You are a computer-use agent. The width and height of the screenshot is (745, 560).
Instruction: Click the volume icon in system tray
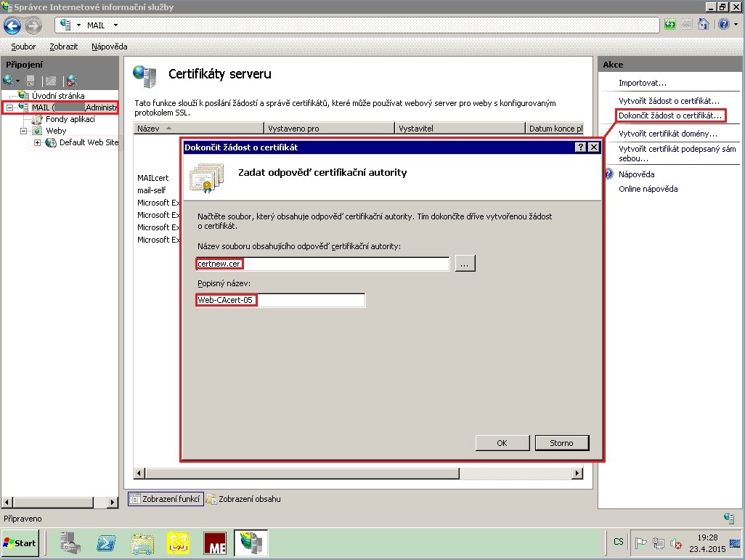[x=676, y=543]
